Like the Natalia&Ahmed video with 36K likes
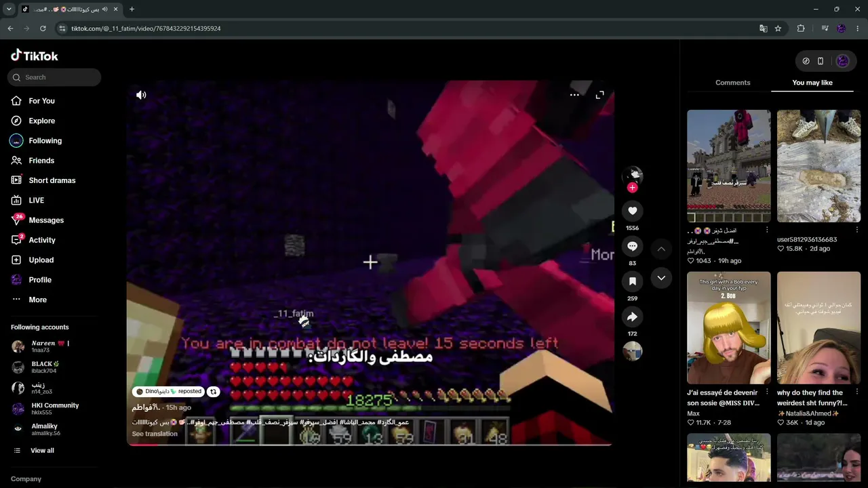 781,423
